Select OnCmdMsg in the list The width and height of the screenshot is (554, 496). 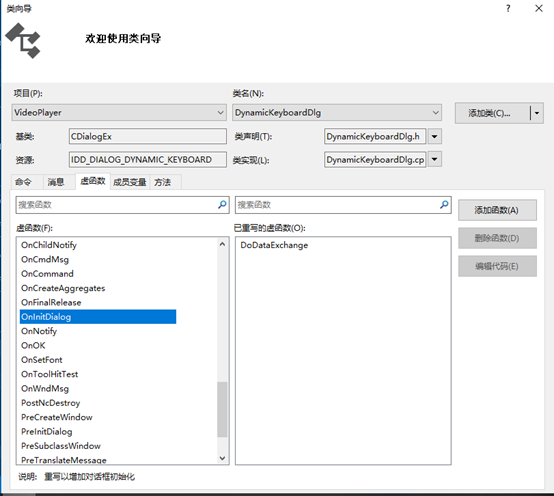pos(45,259)
